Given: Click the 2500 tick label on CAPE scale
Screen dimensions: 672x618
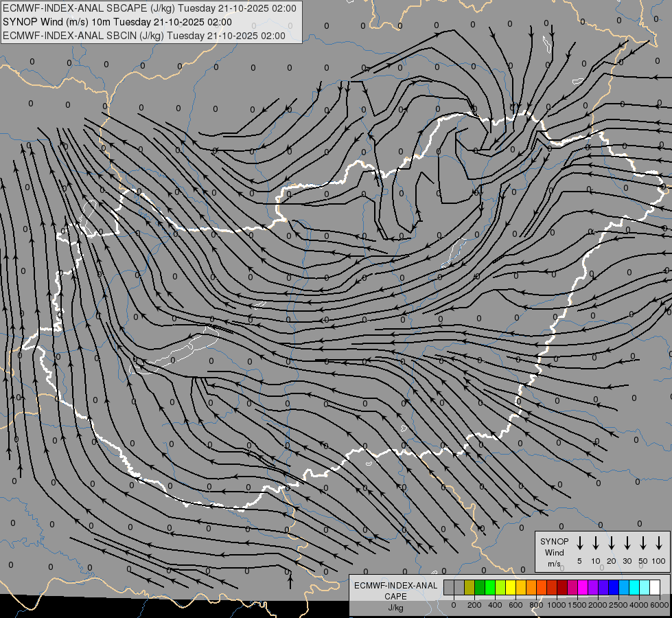Looking at the screenshot, I should (618, 605).
